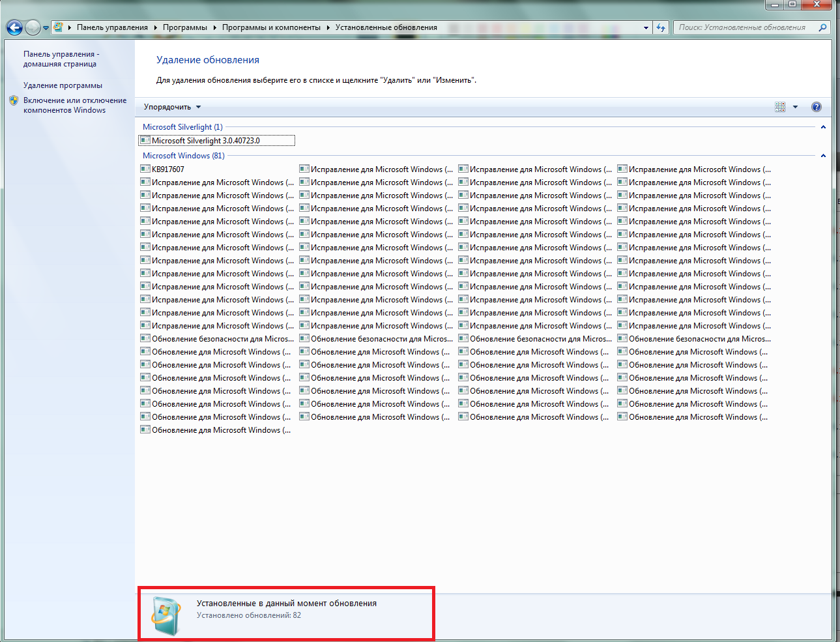Select the Программы breadcrumb item
Viewport: 840px width, 642px height.
pyautogui.click(x=185, y=27)
